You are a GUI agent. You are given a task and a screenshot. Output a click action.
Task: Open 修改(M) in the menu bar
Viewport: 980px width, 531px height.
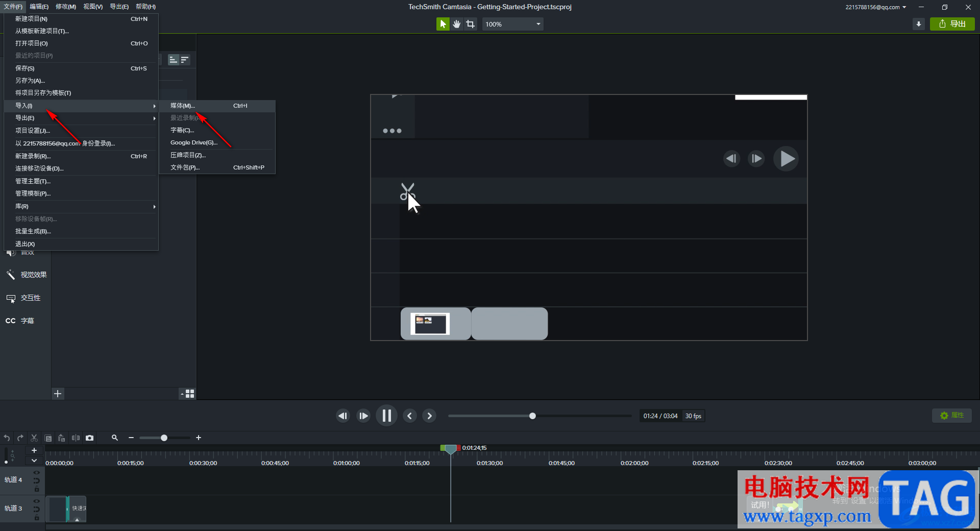click(66, 7)
